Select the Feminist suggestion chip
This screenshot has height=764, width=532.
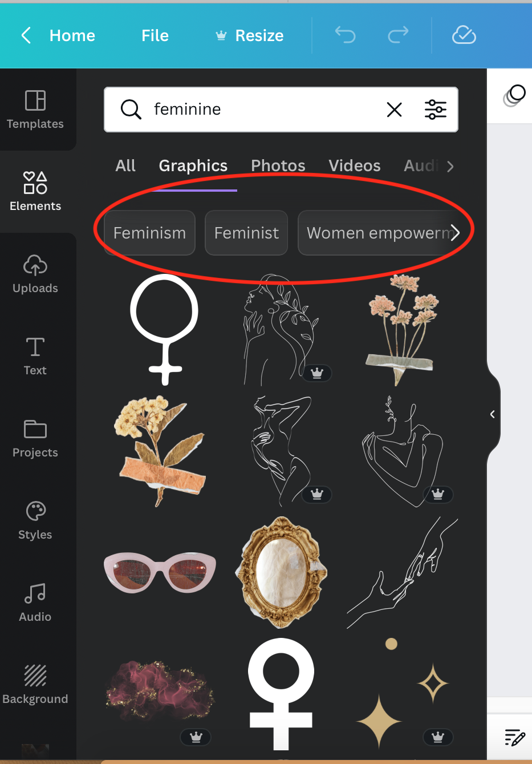coord(246,233)
